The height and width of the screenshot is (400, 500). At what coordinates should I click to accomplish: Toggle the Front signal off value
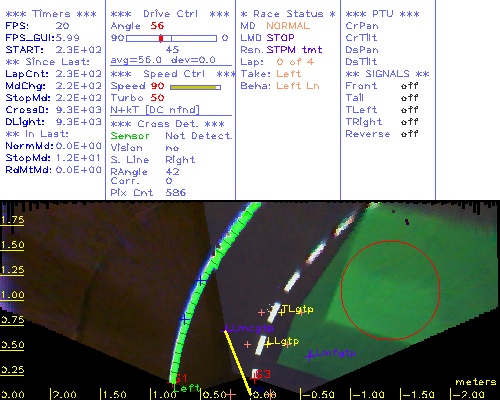(x=409, y=86)
